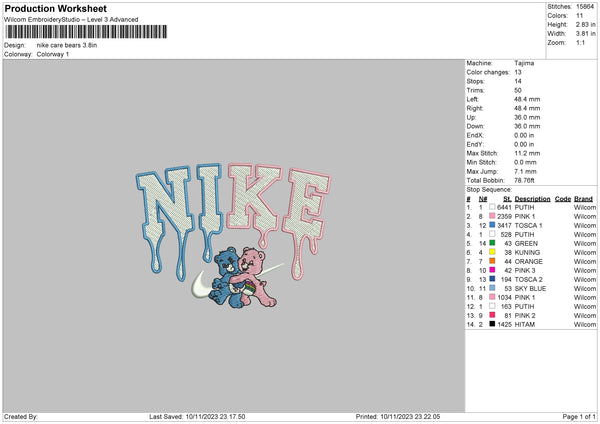Click the 'Colorway 1' value
Viewport: 600px width, 424px height.
click(53, 54)
